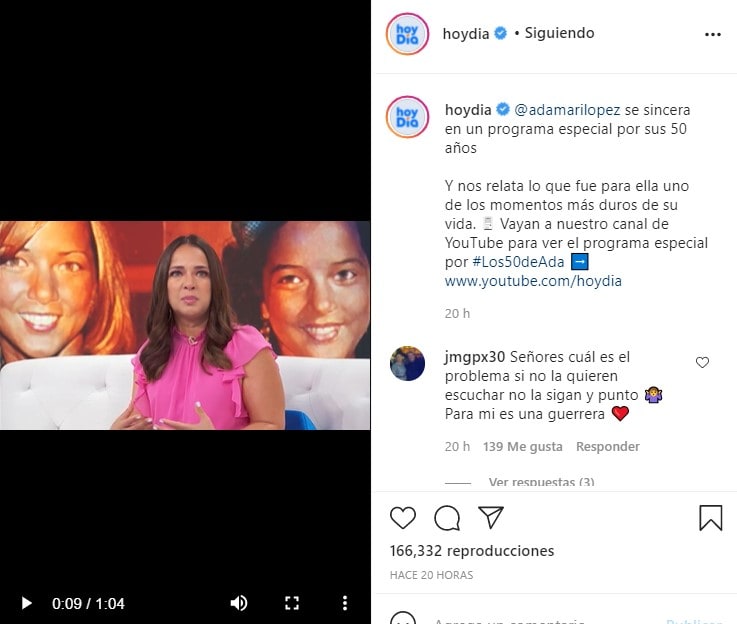The width and height of the screenshot is (737, 624).
Task: Open the three-dot post options menu
Action: click(713, 34)
